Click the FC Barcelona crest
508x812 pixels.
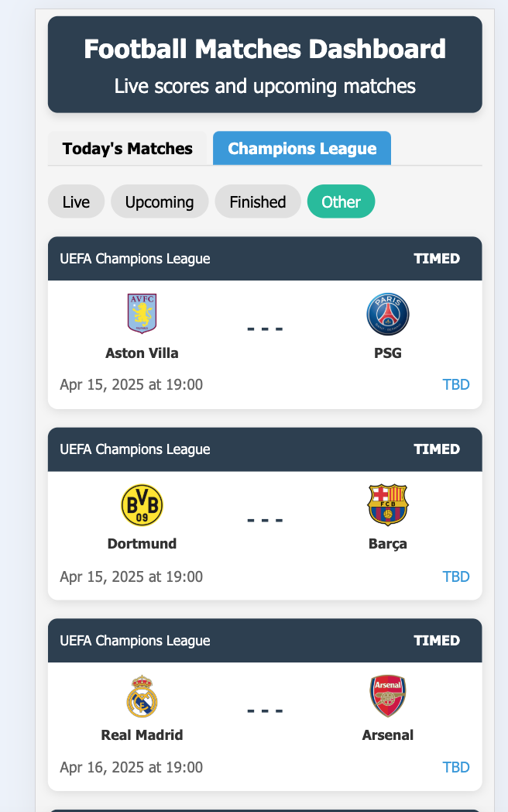(x=387, y=504)
